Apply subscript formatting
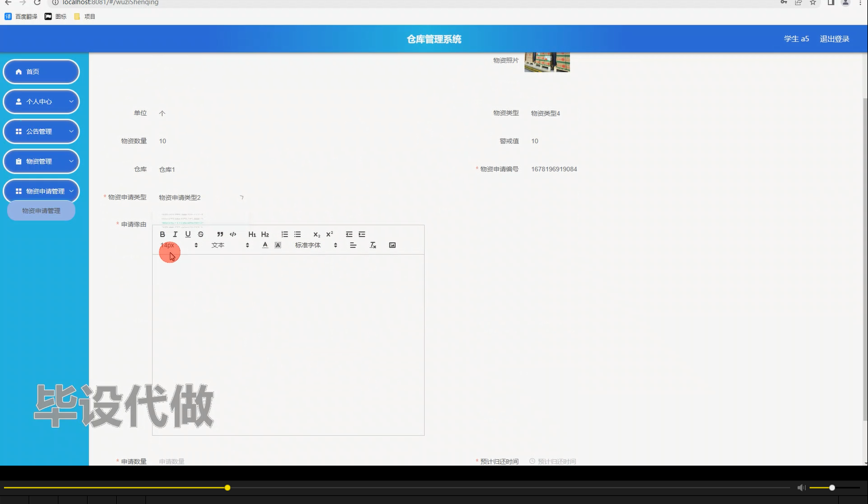The width and height of the screenshot is (868, 504). (x=316, y=234)
